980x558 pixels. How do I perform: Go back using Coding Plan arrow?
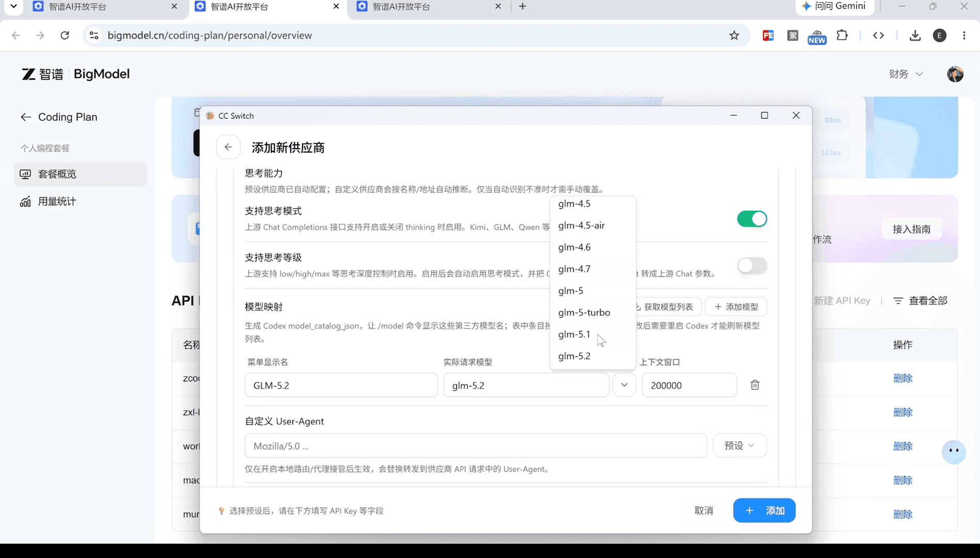point(26,117)
